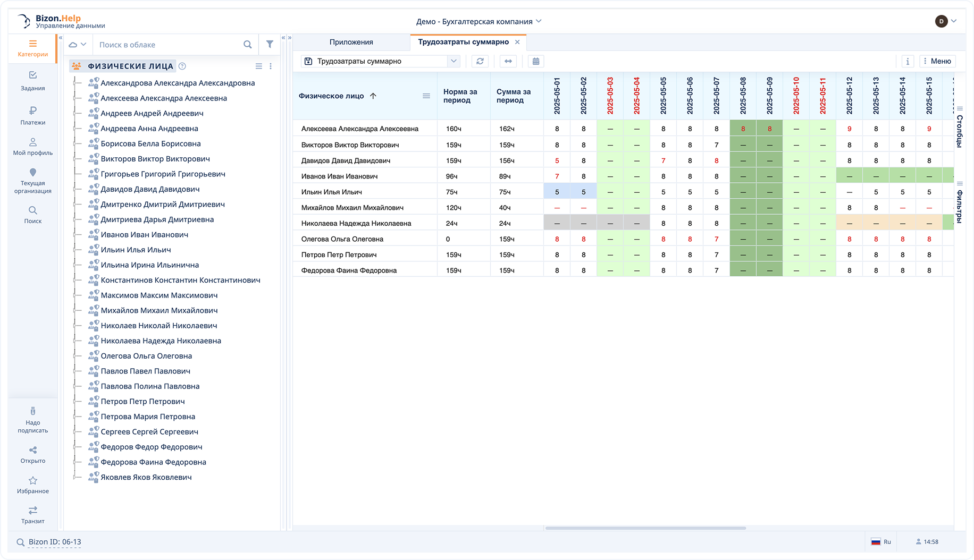Click the calendar icon in toolbar
Viewport: 974px width, 560px height.
point(535,61)
